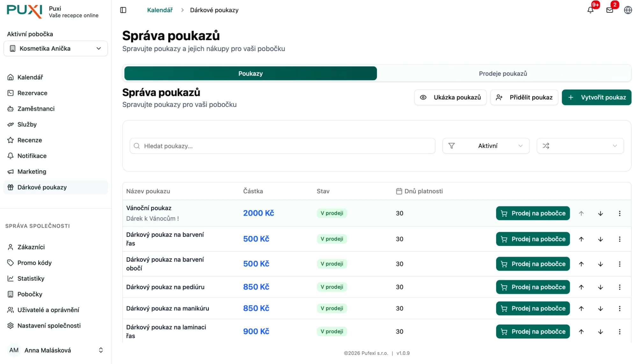Screen dimensions: 637x364
Task: Collapse the sidebar using the panel icon
Action: click(123, 10)
